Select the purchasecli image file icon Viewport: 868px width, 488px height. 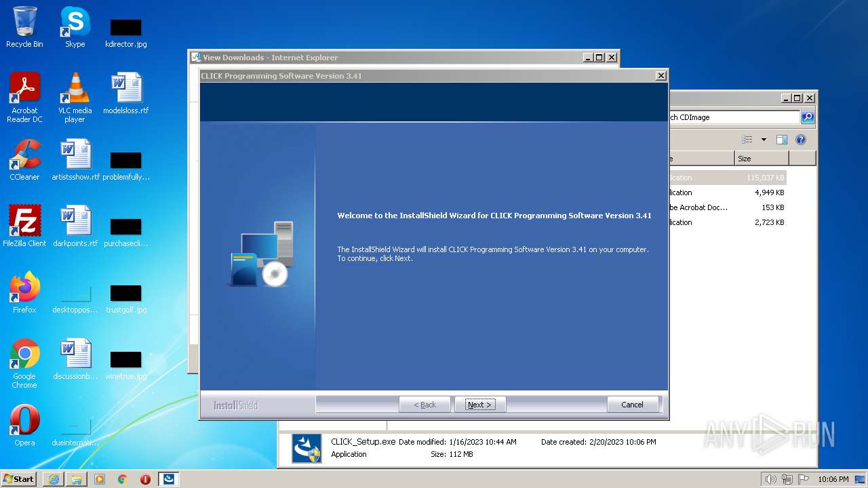point(126,232)
